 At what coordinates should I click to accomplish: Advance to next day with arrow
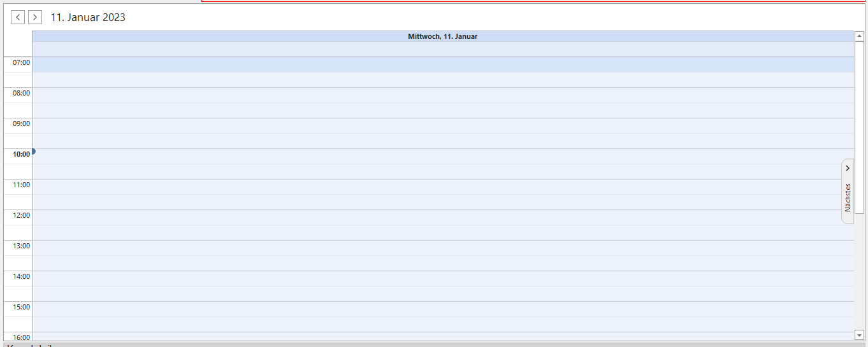[x=35, y=17]
